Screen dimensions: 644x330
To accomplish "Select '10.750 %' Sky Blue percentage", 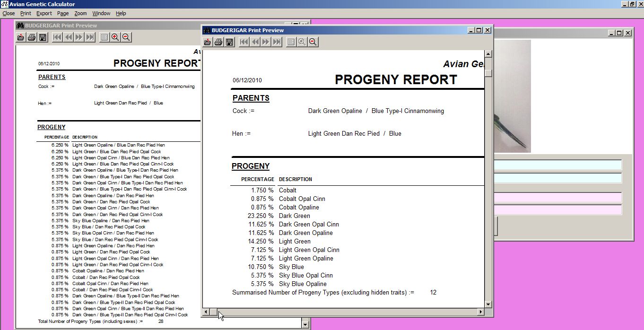I will 261,267.
